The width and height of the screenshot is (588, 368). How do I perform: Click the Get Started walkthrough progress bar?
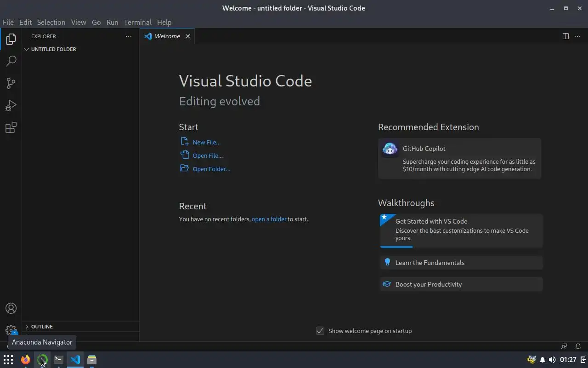[x=396, y=247]
